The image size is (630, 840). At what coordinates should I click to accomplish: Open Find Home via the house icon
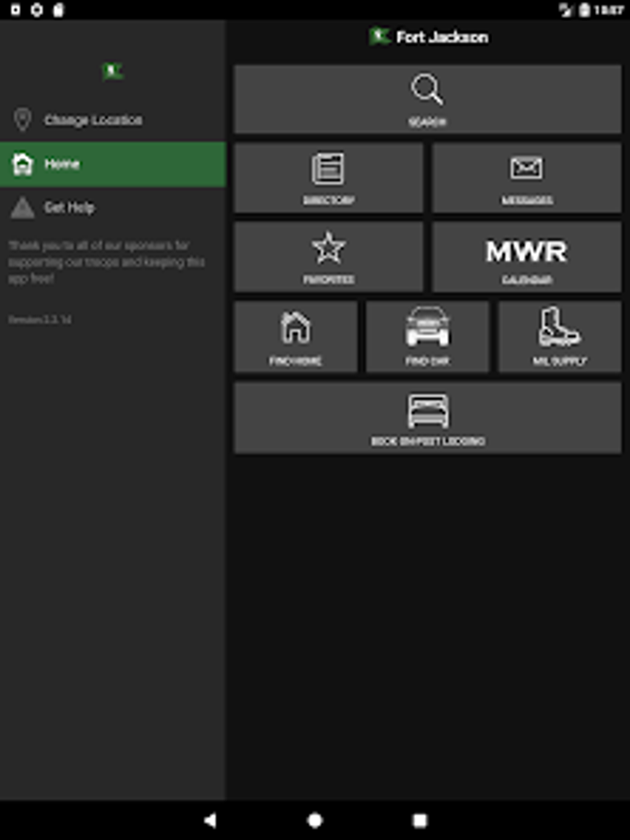click(295, 337)
